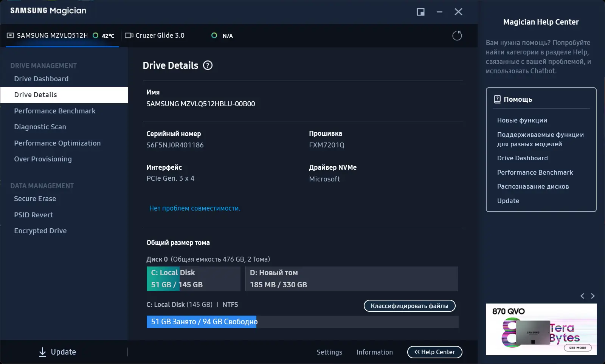Click the NVMe driver value Microsoft
Screen dimensions: 605x364
coord(324,179)
